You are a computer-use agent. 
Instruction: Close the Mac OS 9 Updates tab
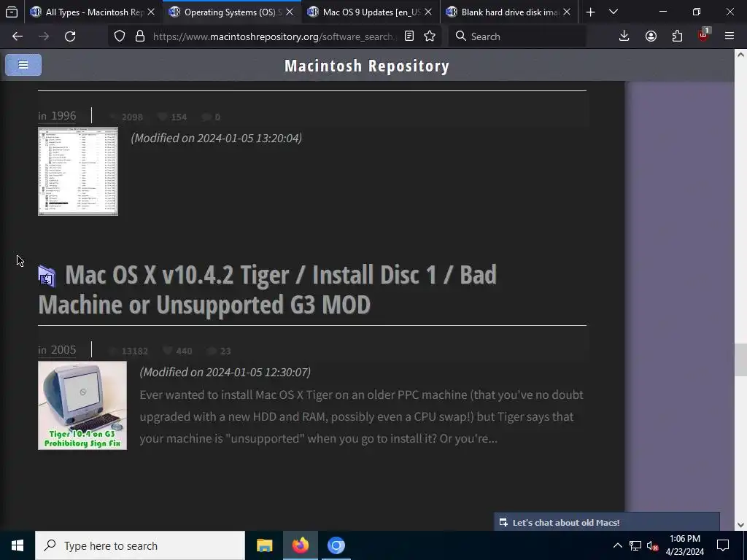pos(428,12)
